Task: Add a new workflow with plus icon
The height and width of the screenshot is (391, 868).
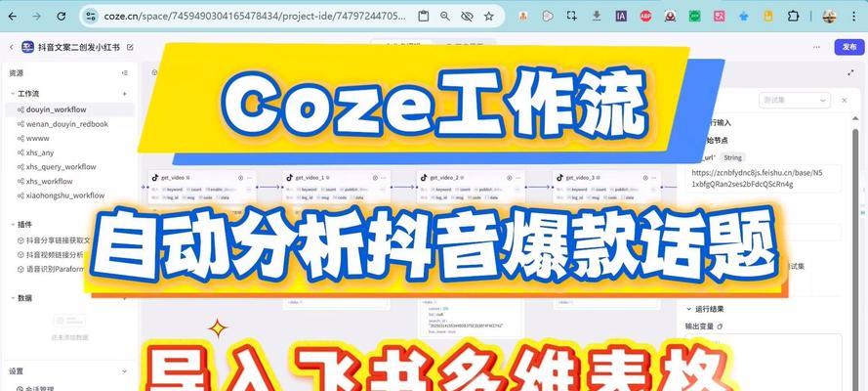Action: 125,94
